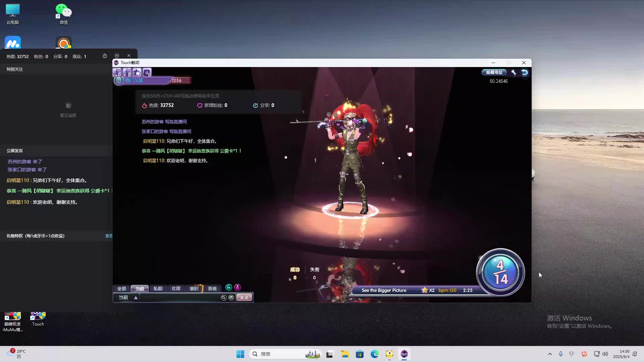This screenshot has width=644, height=362.
Task: Expand the 当前 channel selector arrow
Action: 136,298
